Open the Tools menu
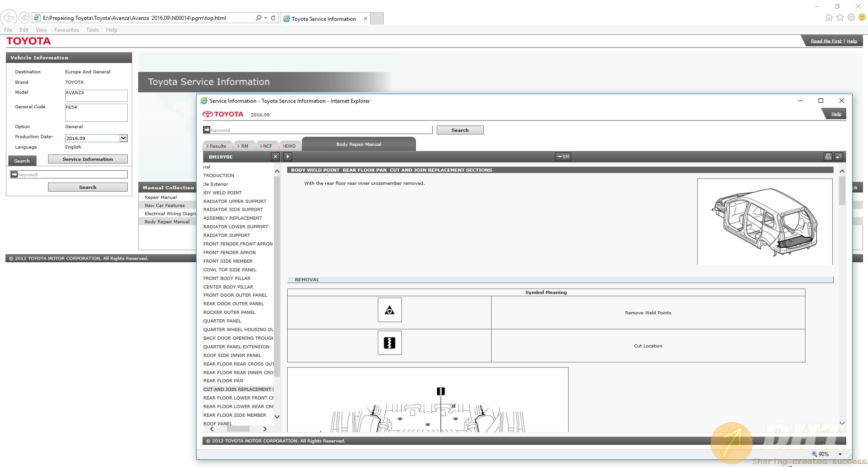Viewport: 868px width, 467px height. coord(92,30)
